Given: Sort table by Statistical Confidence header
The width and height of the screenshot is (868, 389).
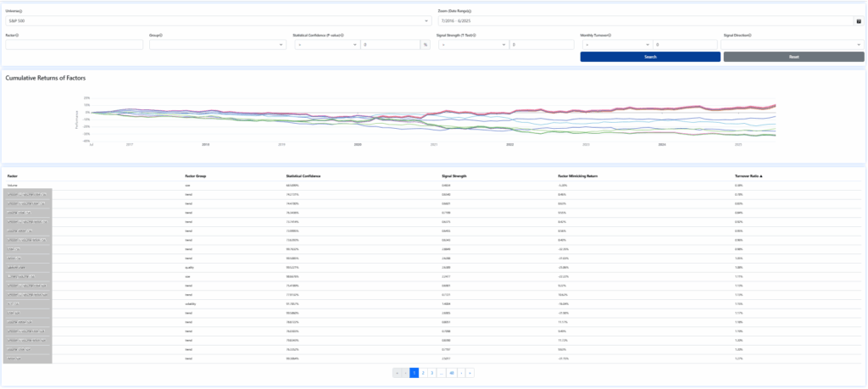Looking at the screenshot, I should [x=305, y=175].
